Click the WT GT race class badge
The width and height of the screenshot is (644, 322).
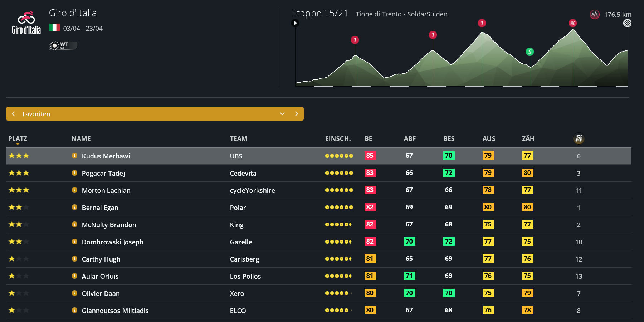pos(63,45)
